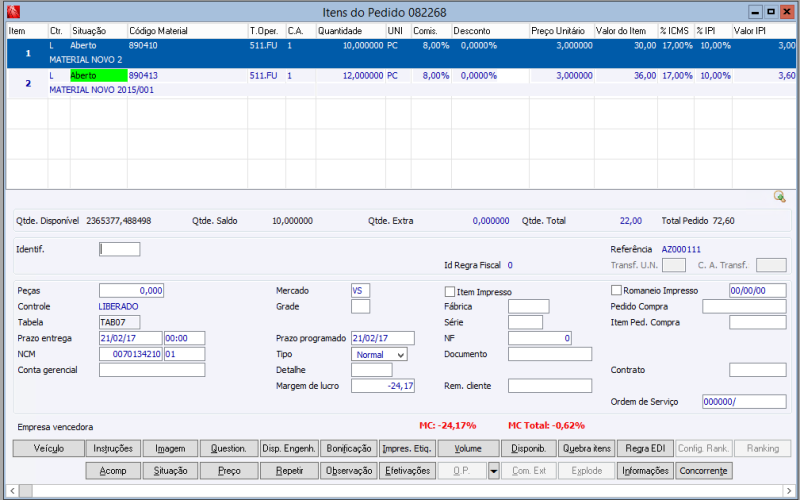Click the Concorrente button
This screenshot has width=800, height=500.
[705, 470]
